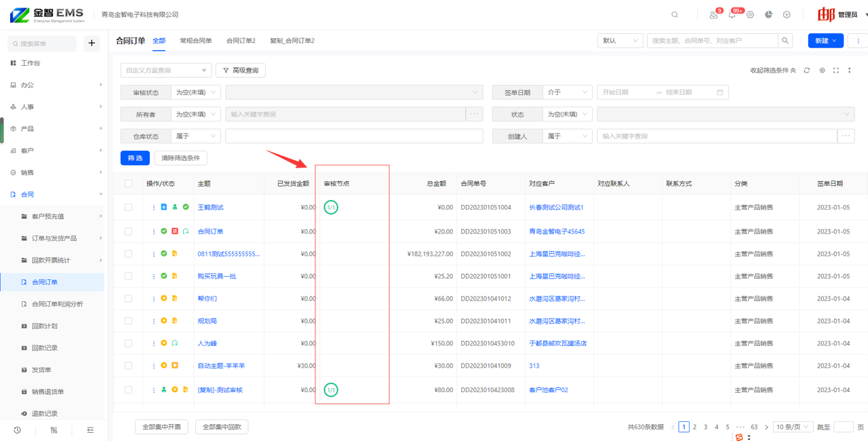The width and height of the screenshot is (868, 441).
Task: Open the 10条/页 page size dropdown
Action: tap(793, 427)
